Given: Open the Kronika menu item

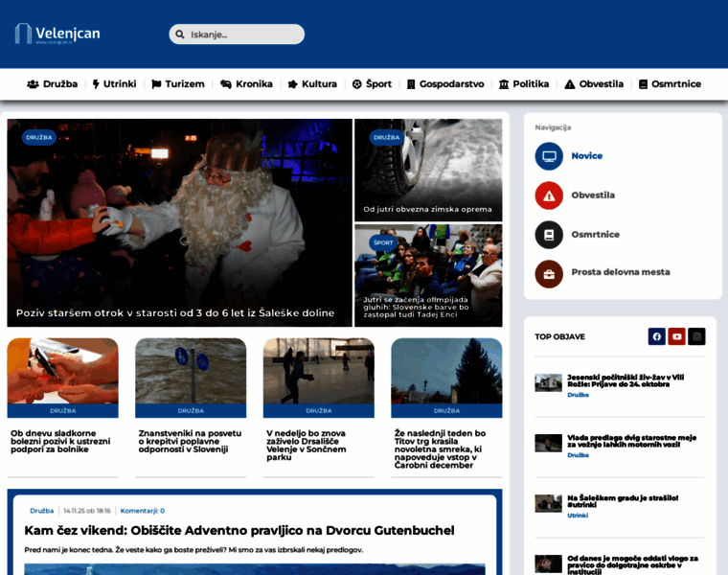Looking at the screenshot, I should [x=246, y=84].
